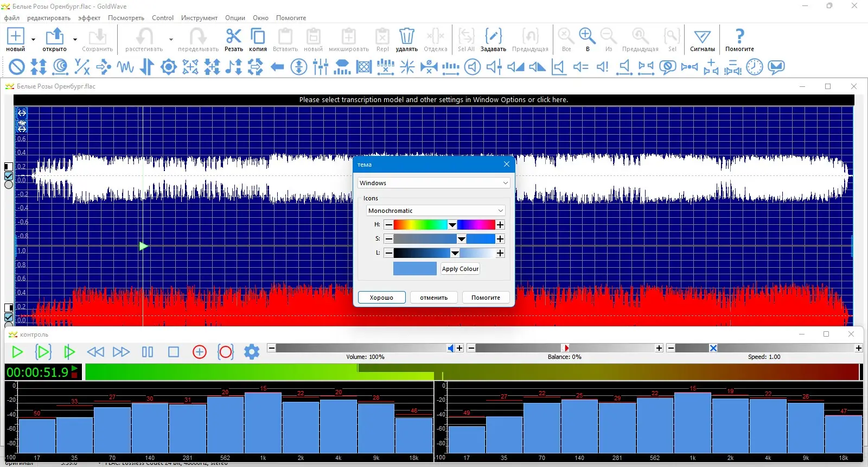Screen dimensions: 868x467
Task: Uncheck the white left channel checkbox
Action: pyautogui.click(x=9, y=176)
